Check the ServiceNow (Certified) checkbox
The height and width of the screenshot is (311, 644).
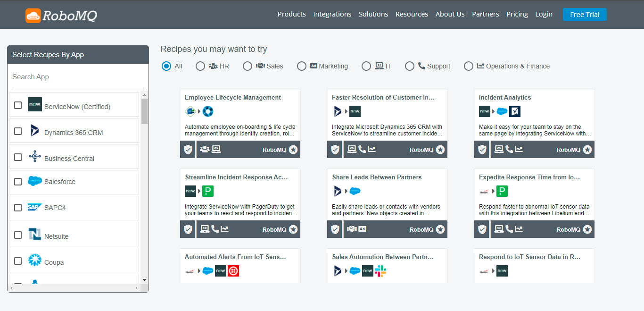18,105
